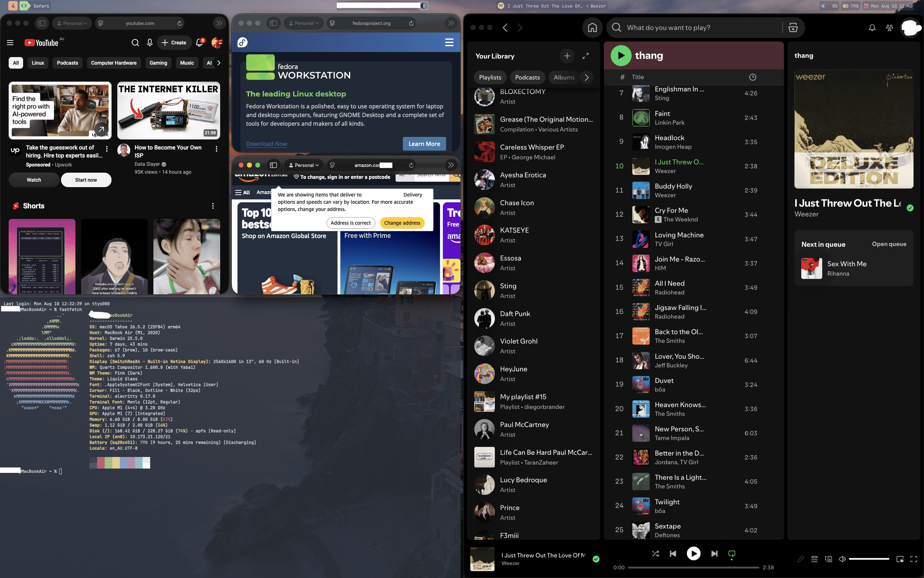This screenshot has width=924, height=578.
Task: Reload the youtube.com page
Action: click(179, 23)
